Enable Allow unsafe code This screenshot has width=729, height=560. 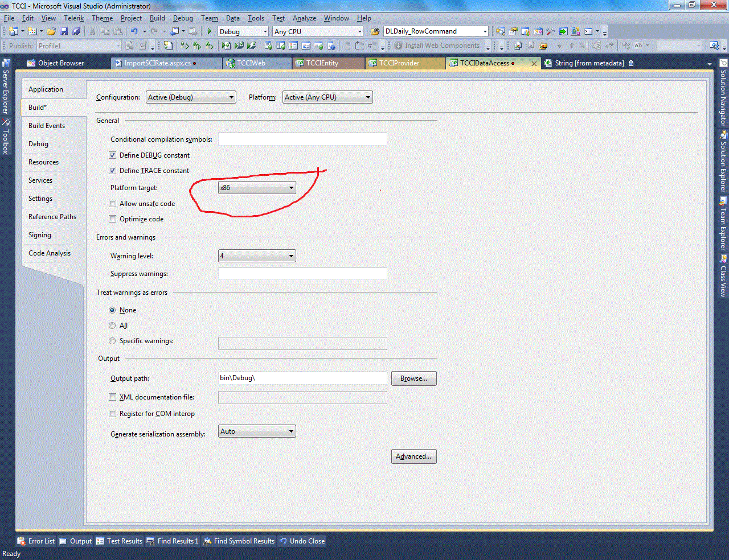[112, 203]
